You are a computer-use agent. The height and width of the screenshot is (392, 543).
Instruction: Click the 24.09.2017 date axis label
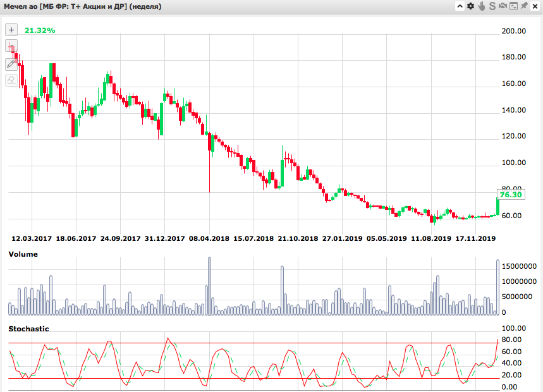pyautogui.click(x=121, y=238)
